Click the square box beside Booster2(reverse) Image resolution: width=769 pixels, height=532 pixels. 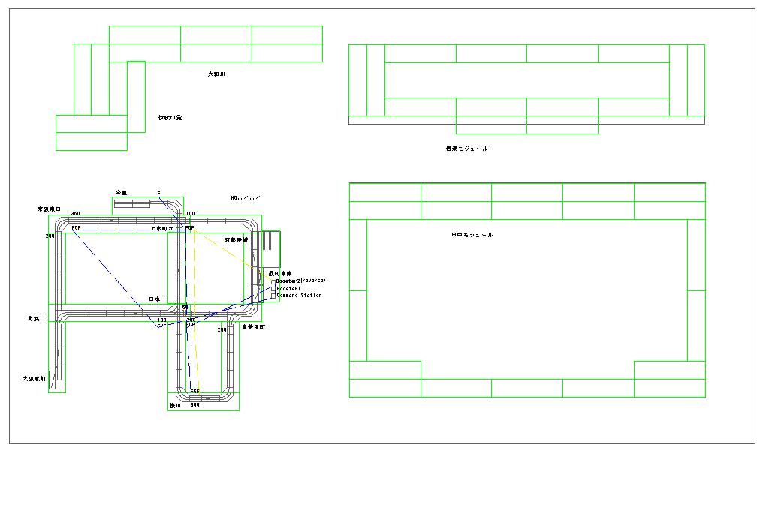pos(273,281)
